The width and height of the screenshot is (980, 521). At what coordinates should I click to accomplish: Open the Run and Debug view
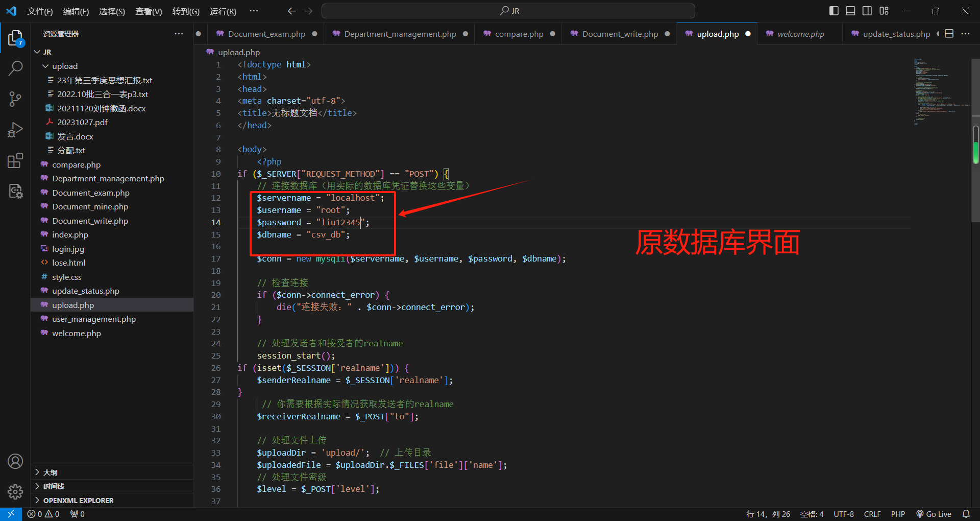point(15,130)
